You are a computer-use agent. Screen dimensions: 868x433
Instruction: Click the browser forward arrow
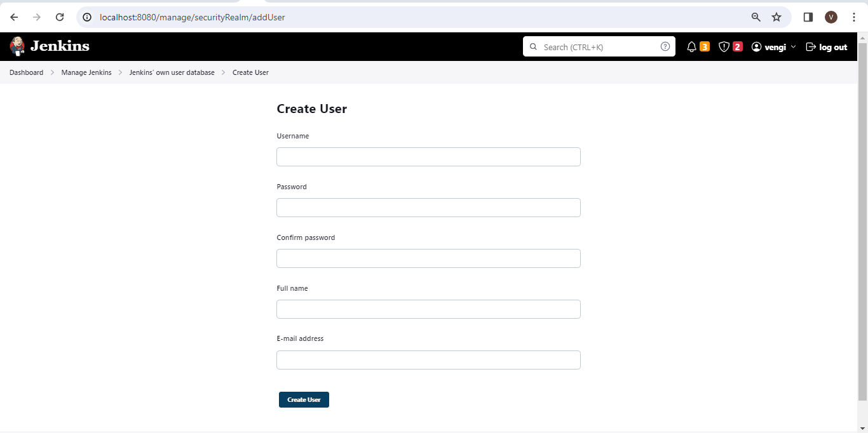[37, 17]
